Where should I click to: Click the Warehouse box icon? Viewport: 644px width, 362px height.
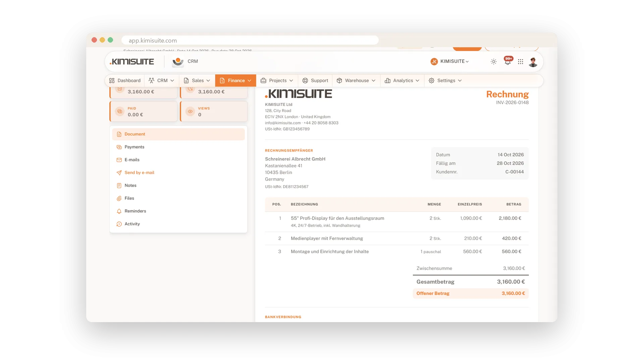point(339,80)
